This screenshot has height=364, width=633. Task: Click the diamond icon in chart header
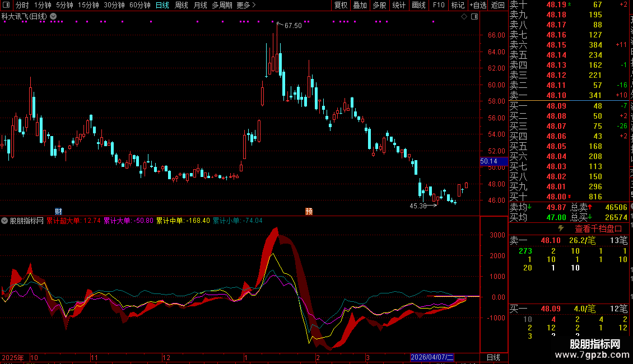[464, 17]
